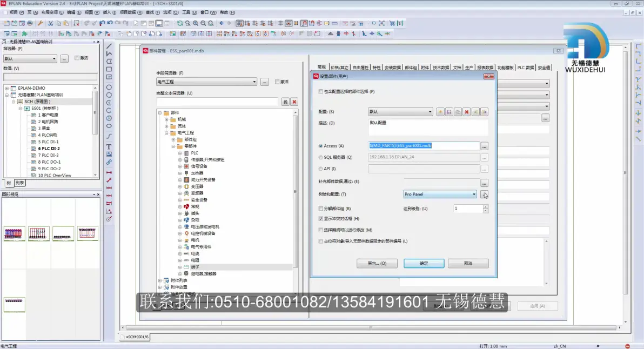The height and width of the screenshot is (349, 644).
Task: Click the insert image icon in sidebar
Action: [x=109, y=155]
